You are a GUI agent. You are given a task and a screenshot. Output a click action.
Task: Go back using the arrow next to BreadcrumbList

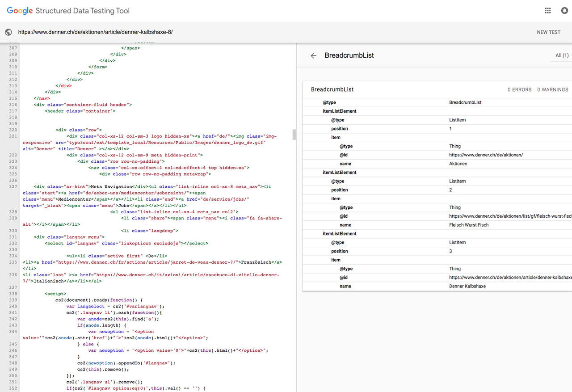314,56
